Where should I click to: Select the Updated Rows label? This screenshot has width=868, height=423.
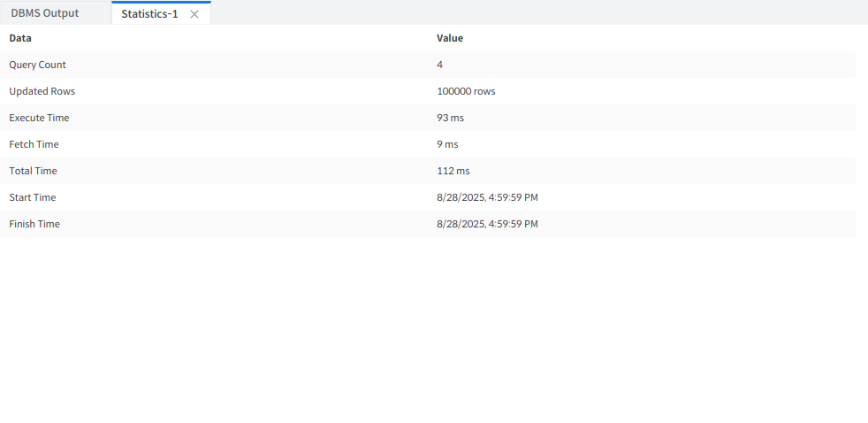coord(42,91)
